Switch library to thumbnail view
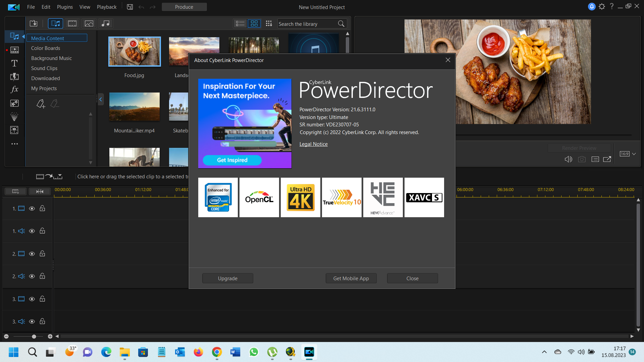 (254, 23)
